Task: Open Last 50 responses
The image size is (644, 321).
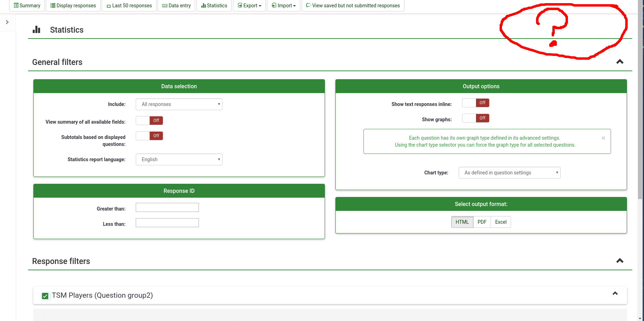Action: coord(129,6)
